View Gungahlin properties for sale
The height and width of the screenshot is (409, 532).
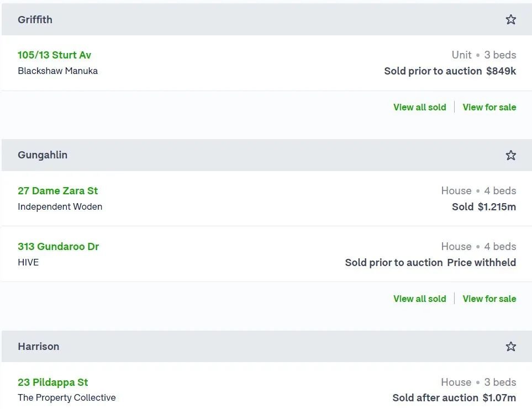(x=489, y=299)
